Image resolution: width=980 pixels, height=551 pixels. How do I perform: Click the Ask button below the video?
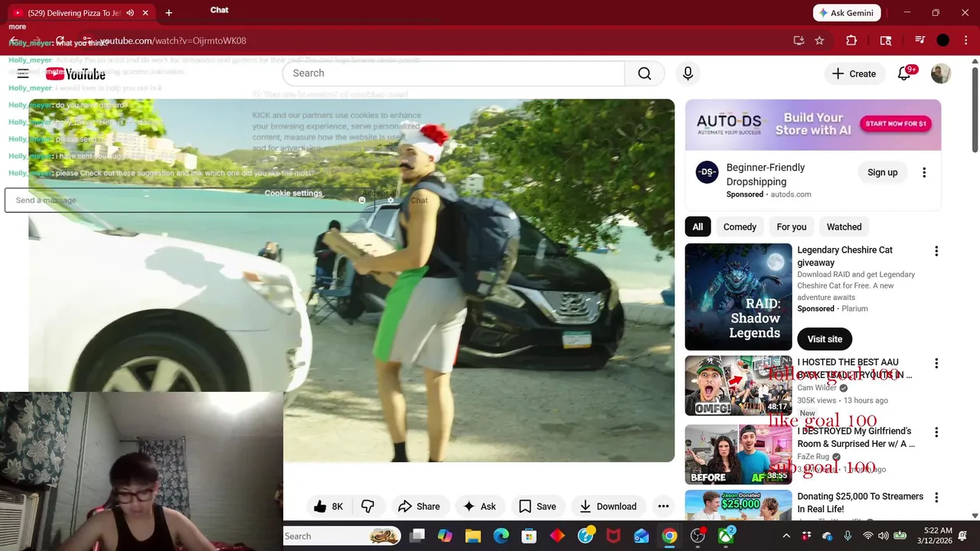click(x=479, y=507)
